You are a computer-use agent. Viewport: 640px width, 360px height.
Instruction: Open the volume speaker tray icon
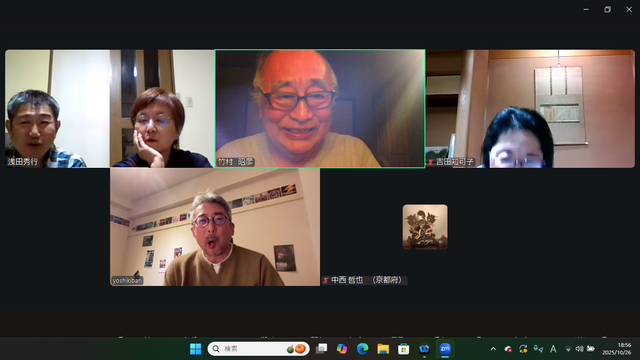[579, 349]
